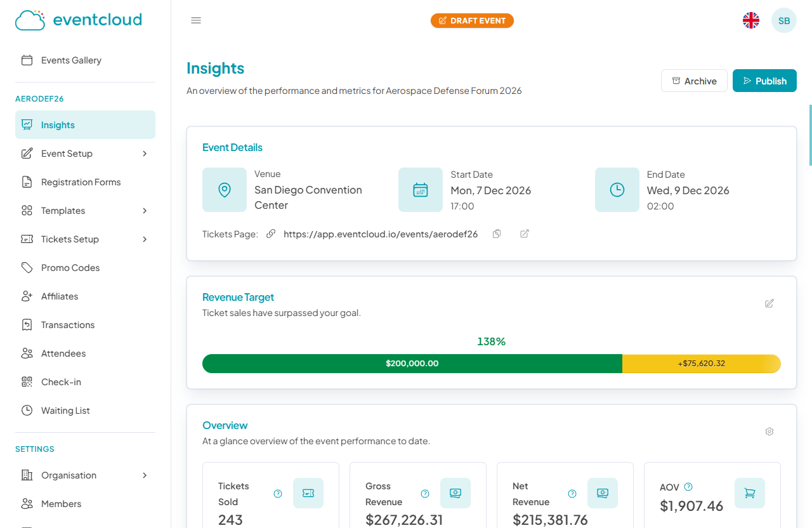Expand the Organisation submenu
This screenshot has height=528, width=812.
[145, 475]
